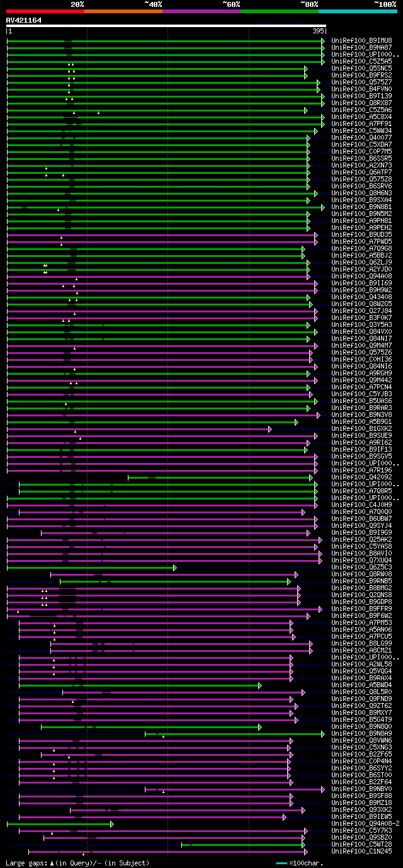Open hit UniRef100_B9HA87
Viewport: 403px width, 868px height.
pos(361,47)
